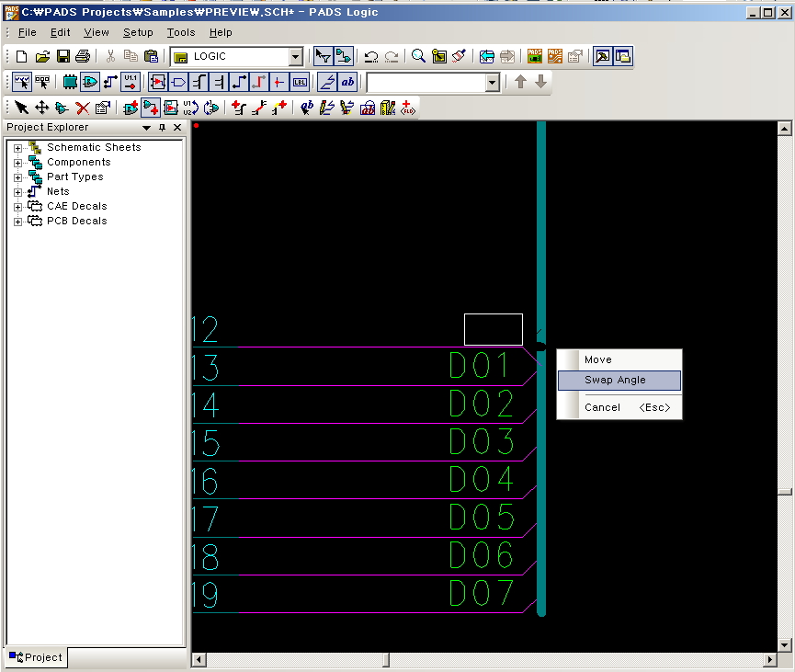
Task: Click the vertical scrollbar down arrow
Action: [x=784, y=645]
